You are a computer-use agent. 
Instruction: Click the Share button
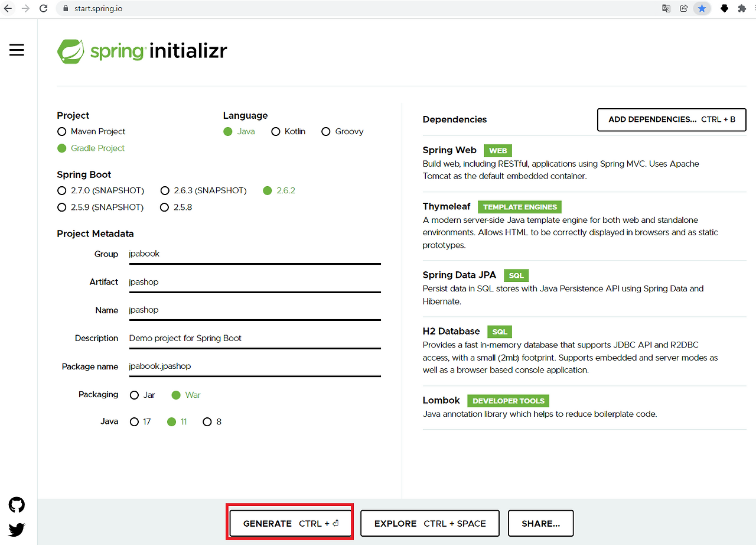coord(540,523)
